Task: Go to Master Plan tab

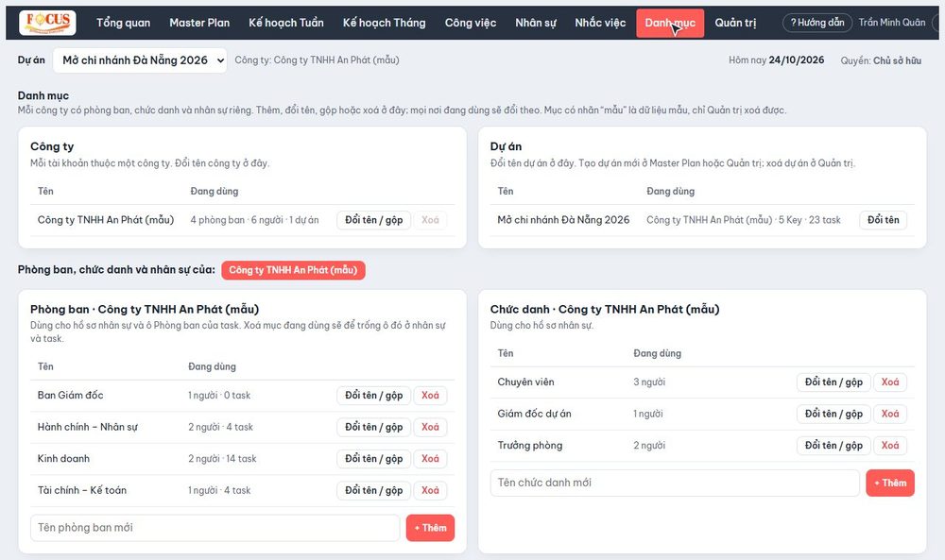Action: click(x=199, y=23)
